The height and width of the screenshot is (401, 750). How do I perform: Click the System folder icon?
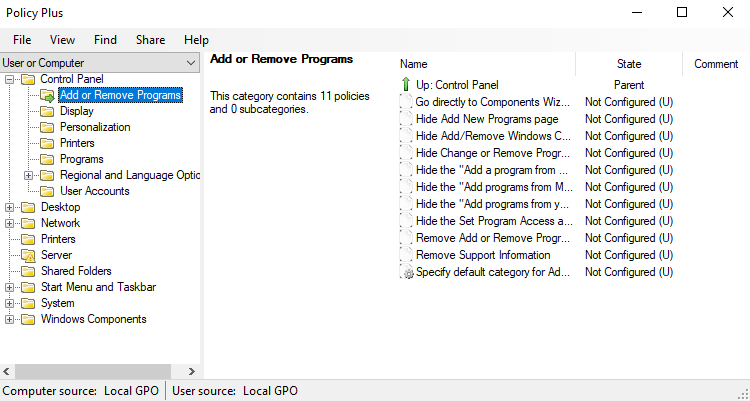[x=28, y=303]
